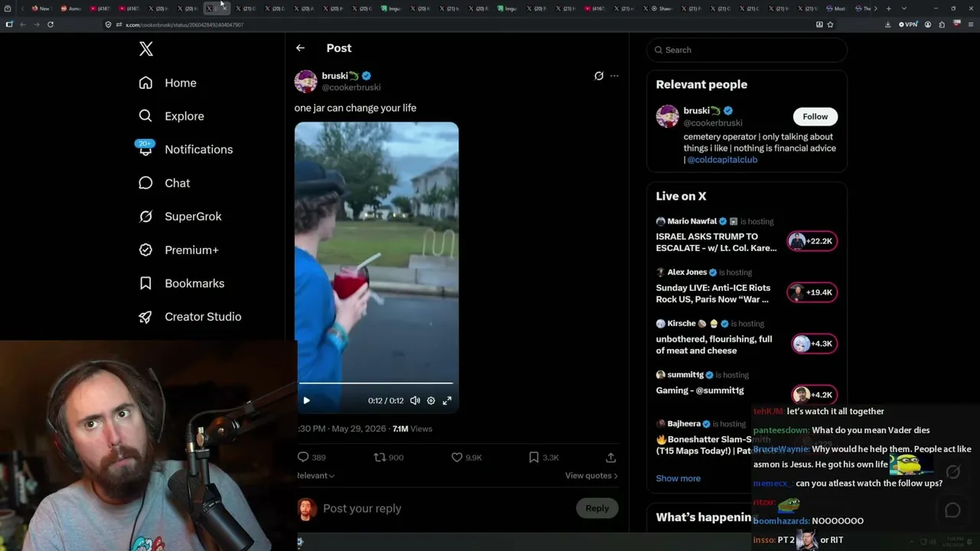Click the browser address bar URL
This screenshot has width=980, height=551.
pyautogui.click(x=185, y=24)
